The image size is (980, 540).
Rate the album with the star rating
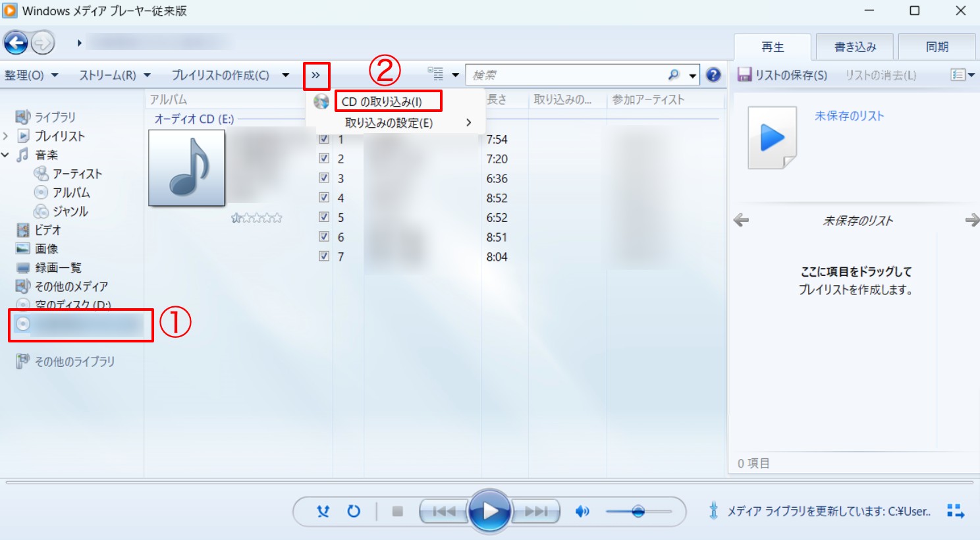coord(257,218)
